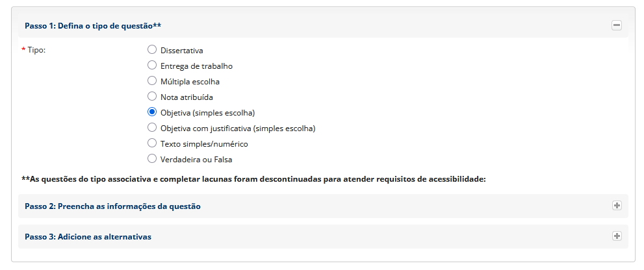Click the plus icon on Passo 3 header
This screenshot has width=644, height=270.
point(617,236)
